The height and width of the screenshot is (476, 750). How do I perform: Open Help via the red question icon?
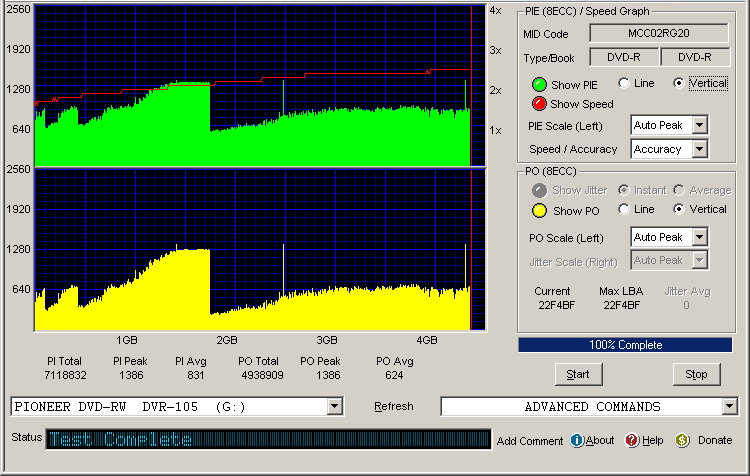(631, 441)
